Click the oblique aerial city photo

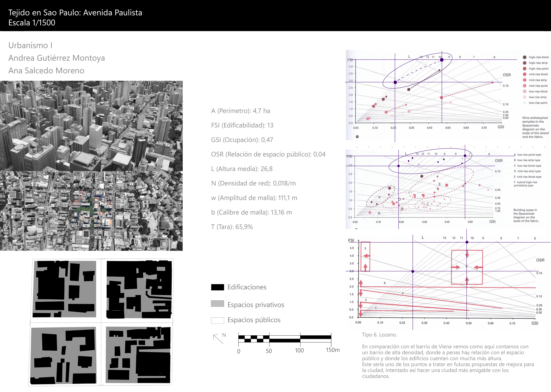pos(91,126)
